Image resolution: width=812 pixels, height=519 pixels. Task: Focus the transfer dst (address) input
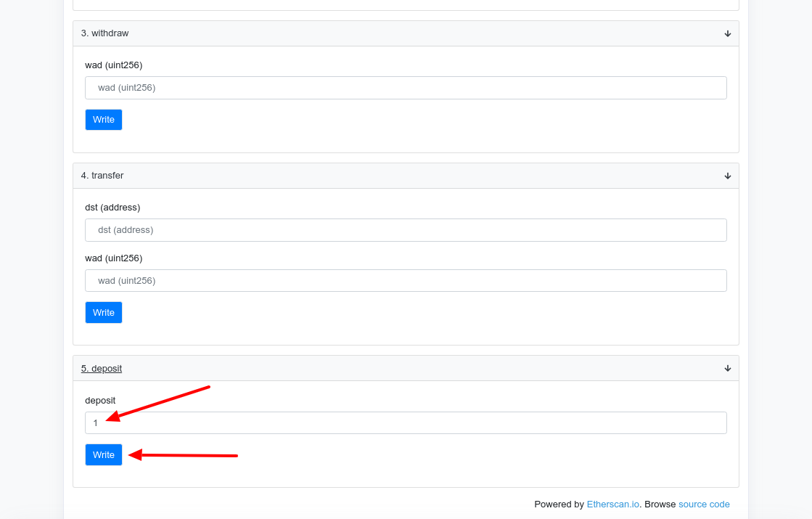406,230
